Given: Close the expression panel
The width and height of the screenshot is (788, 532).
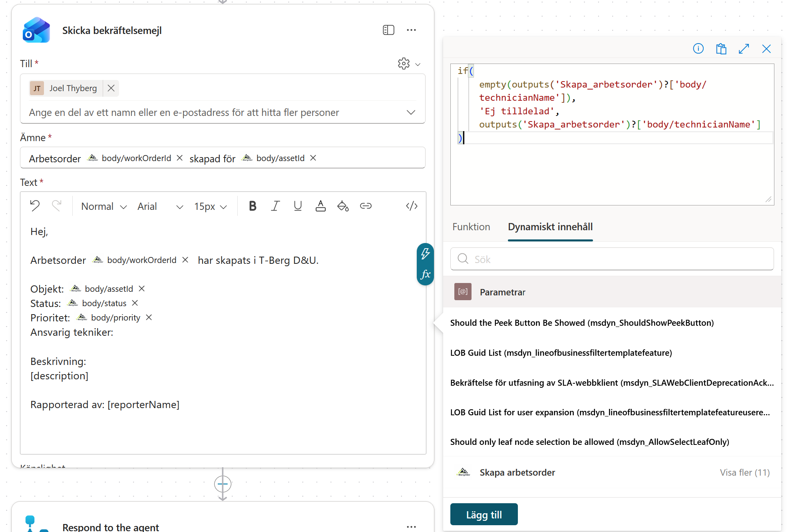Looking at the screenshot, I should [766, 49].
